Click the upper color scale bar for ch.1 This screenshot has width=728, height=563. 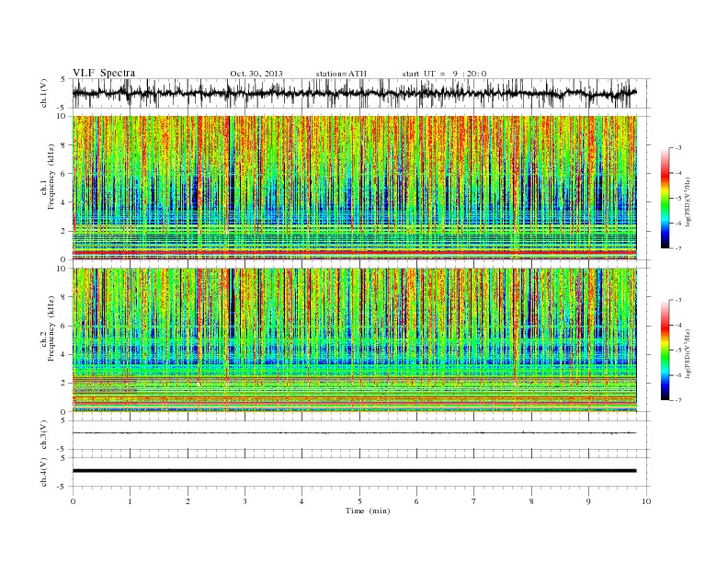(x=665, y=198)
